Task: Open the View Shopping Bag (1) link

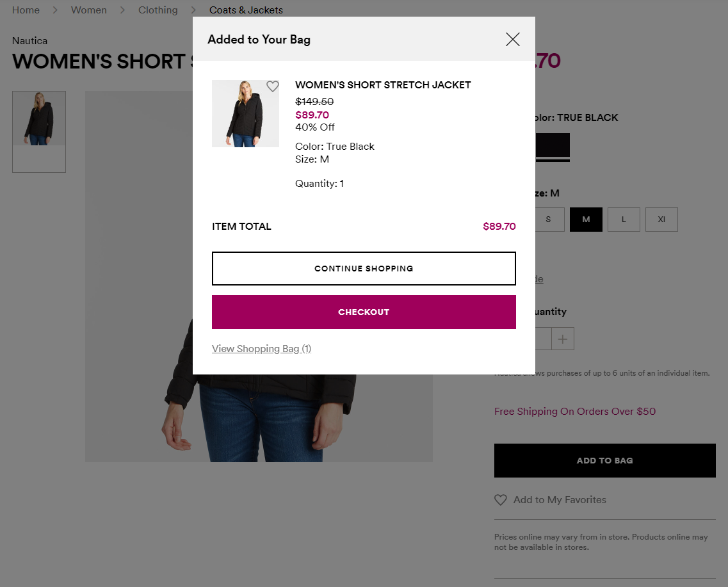Action: 261,349
